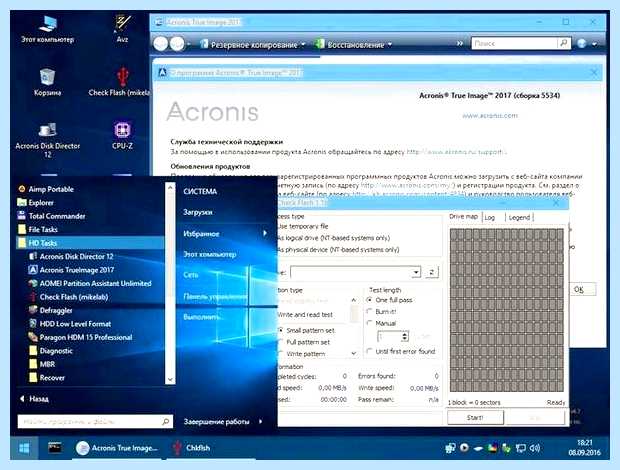Click manual pass count stepper
This screenshot has width=620, height=470.
[405, 336]
